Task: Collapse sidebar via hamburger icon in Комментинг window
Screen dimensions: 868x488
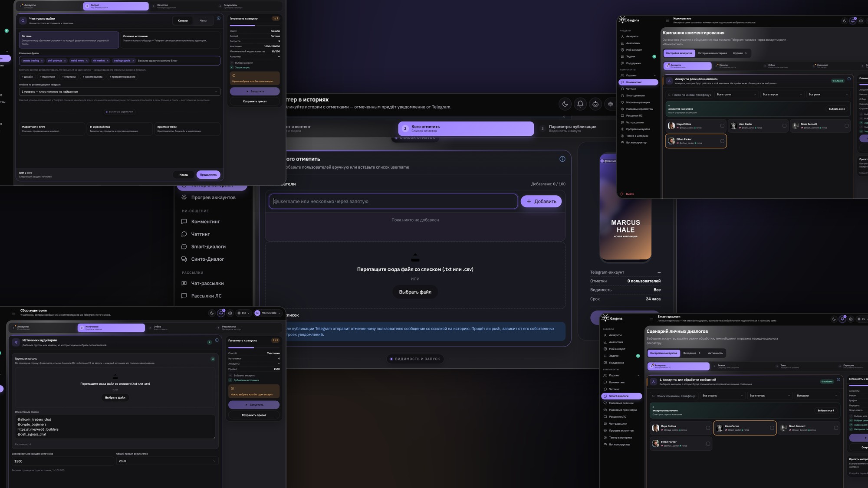Action: (x=667, y=21)
